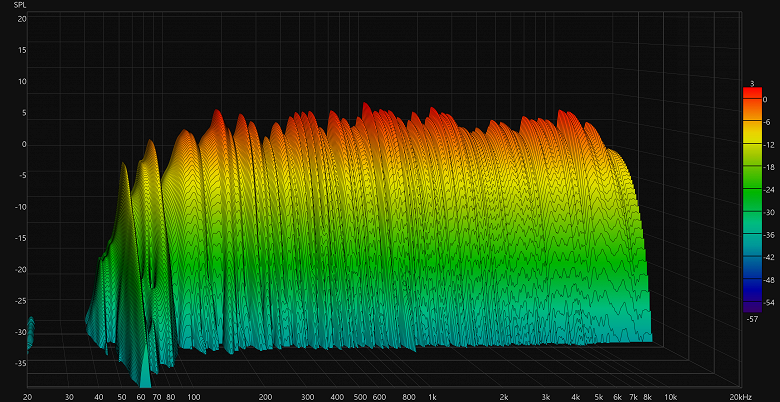780x402 pixels.
Task: Click the 80 Hz frequency axis label
Action: (171, 397)
